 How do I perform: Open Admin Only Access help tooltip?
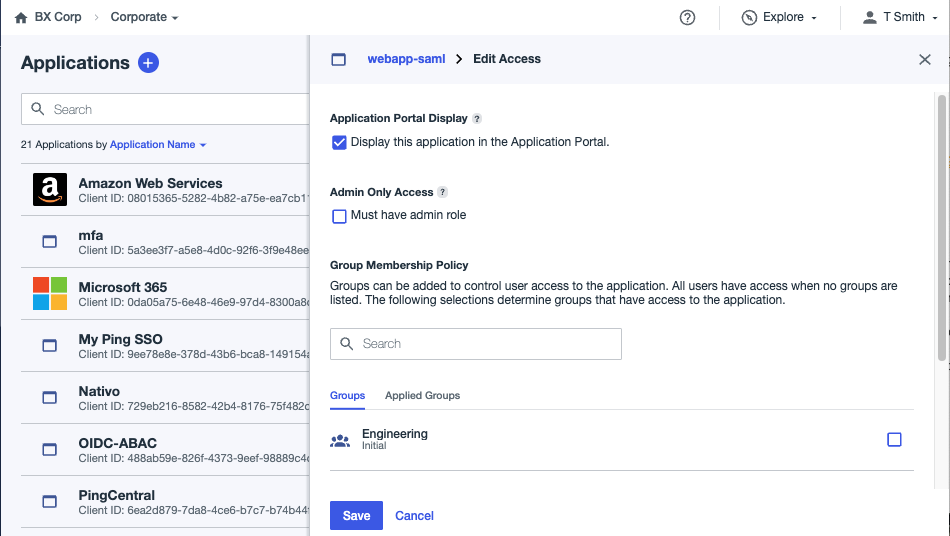(x=442, y=192)
